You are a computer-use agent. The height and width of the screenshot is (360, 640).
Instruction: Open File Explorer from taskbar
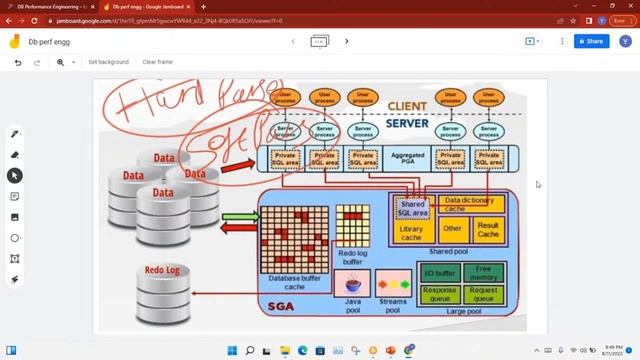pos(284,350)
